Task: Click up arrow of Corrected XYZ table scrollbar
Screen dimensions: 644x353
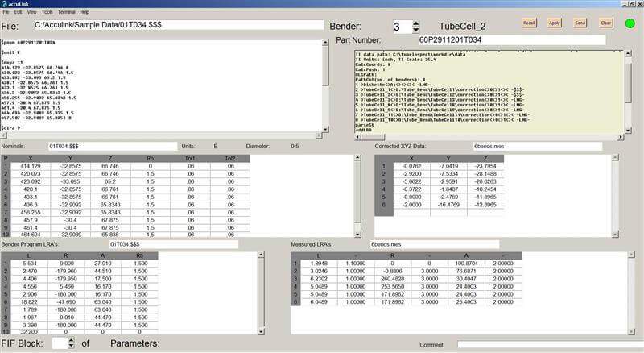Action: coord(615,158)
